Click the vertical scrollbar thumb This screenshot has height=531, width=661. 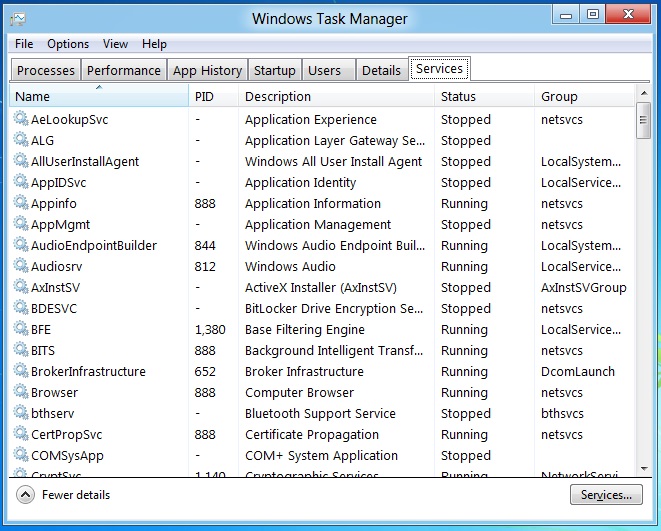643,121
